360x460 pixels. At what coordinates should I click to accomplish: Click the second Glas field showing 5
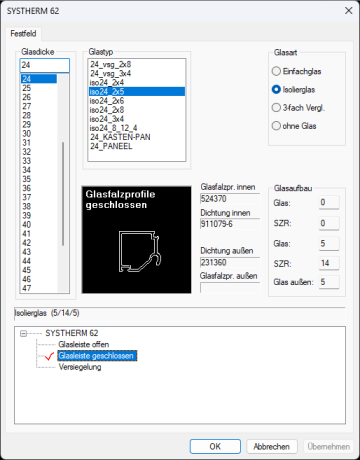[329, 244]
